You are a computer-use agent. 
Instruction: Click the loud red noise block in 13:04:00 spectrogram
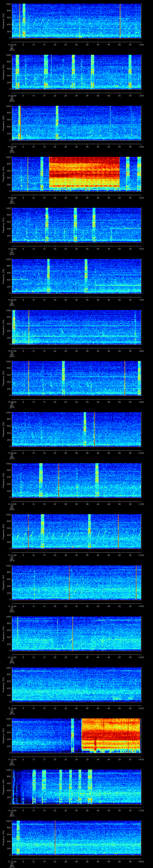click(x=84, y=172)
